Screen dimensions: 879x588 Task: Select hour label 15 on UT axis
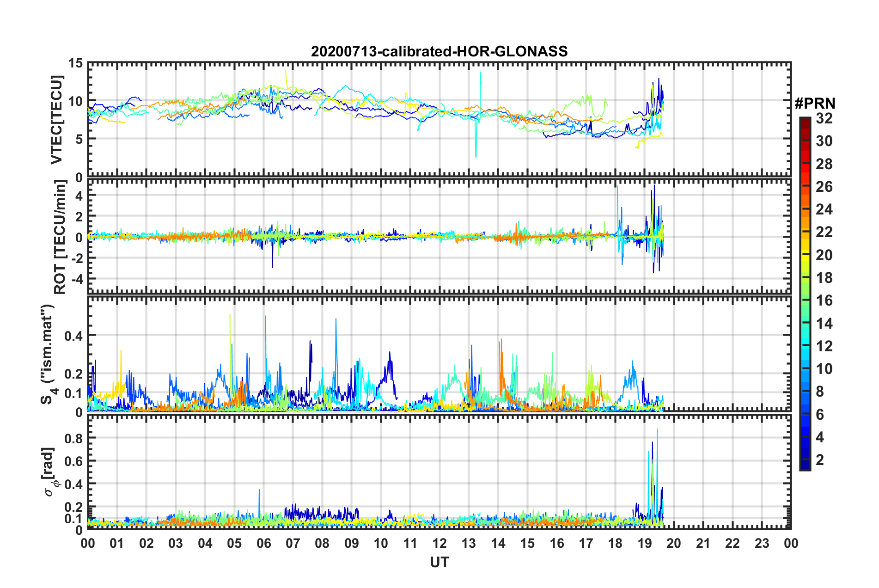(x=527, y=543)
